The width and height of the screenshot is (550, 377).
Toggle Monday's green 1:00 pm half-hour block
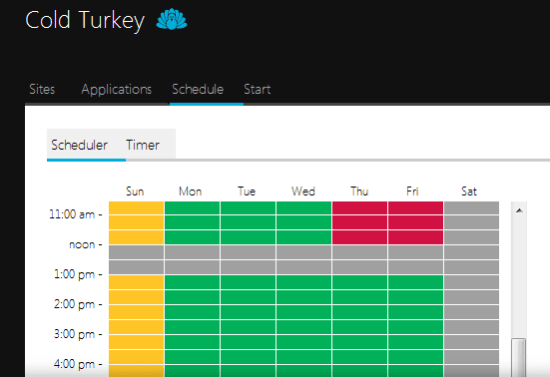(192, 282)
